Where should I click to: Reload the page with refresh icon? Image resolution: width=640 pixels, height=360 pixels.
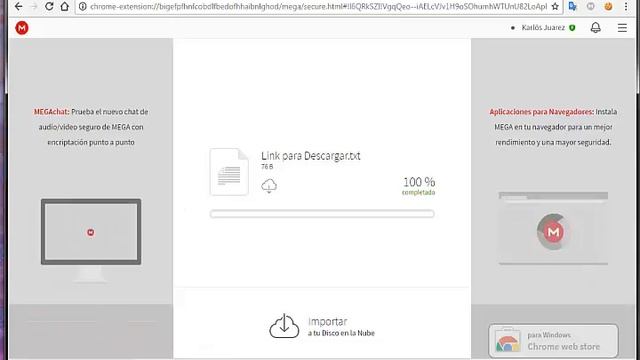(x=49, y=7)
